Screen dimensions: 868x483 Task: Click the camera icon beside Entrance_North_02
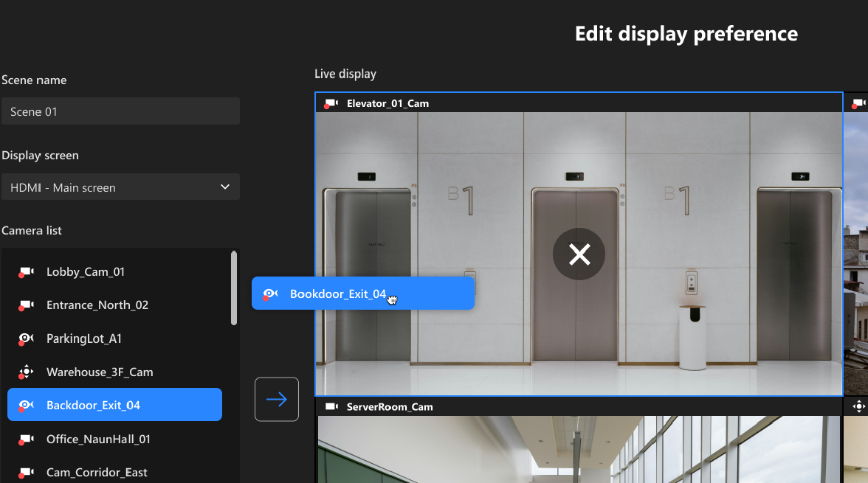26,305
